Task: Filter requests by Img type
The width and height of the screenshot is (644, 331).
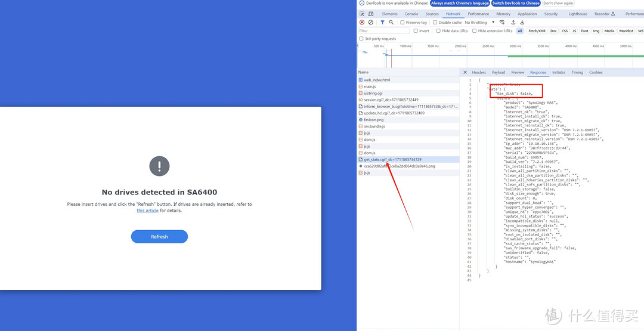Action: coord(596,31)
